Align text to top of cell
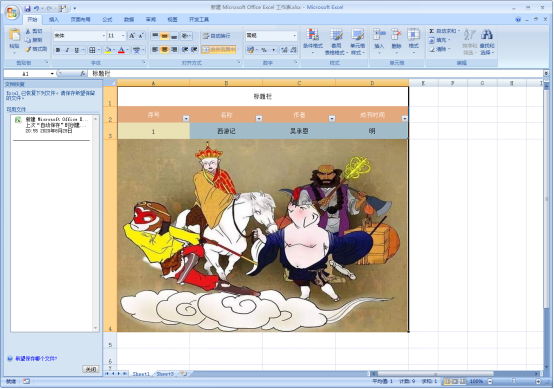This screenshot has height=389, width=554. [x=155, y=36]
